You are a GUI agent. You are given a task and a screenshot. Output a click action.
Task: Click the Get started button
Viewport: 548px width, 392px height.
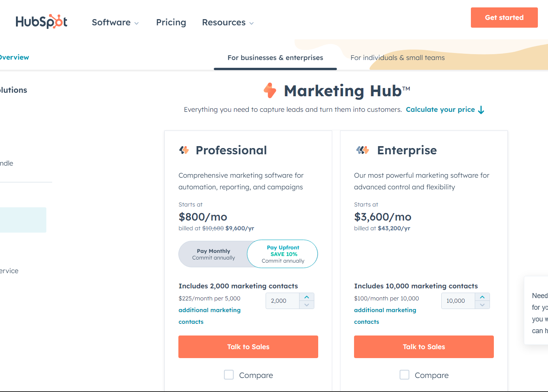click(504, 18)
